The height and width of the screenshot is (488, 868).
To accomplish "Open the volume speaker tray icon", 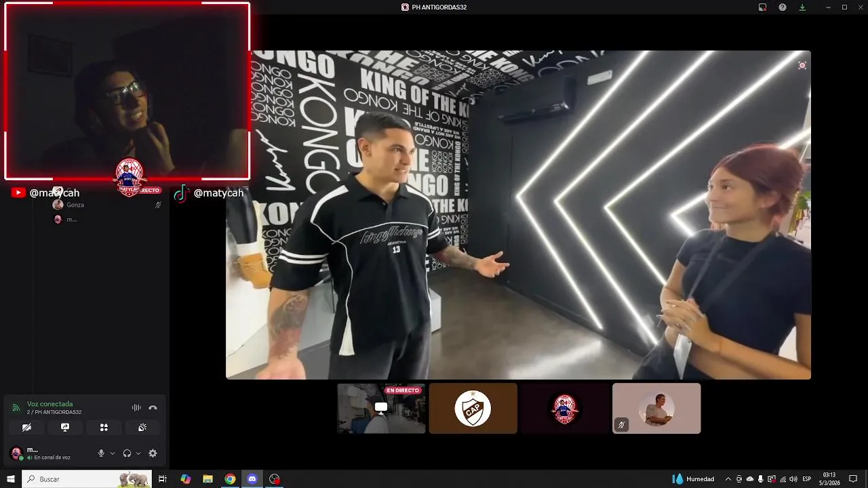I will [793, 479].
